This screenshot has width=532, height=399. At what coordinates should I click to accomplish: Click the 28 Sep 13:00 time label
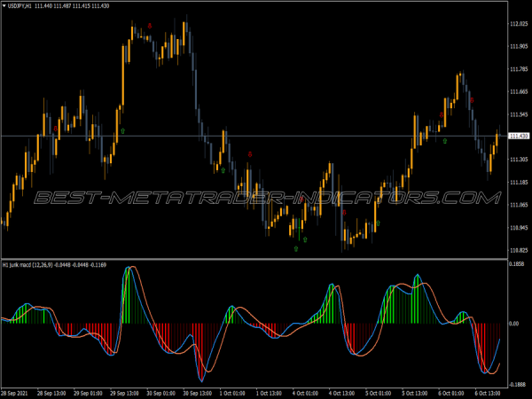click(x=51, y=393)
